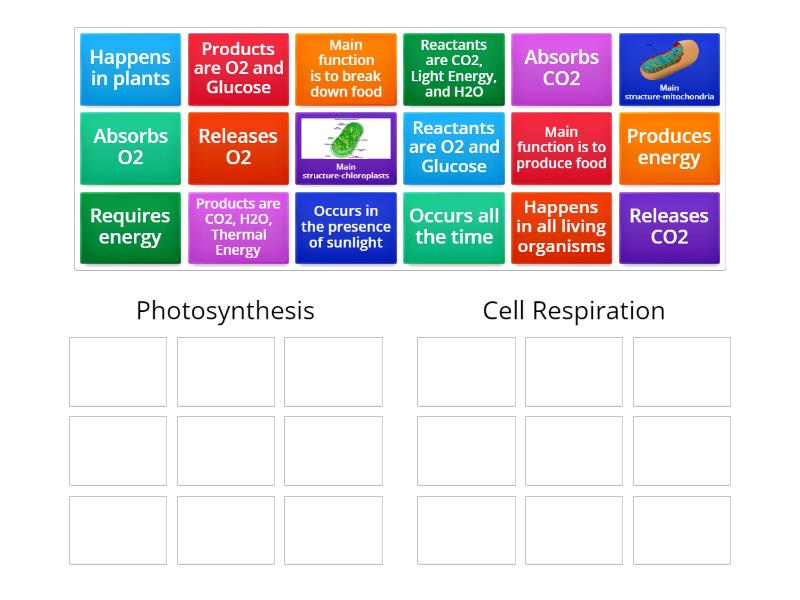The image size is (800, 600).
Task: Click the first empty box under Cell Respiration
Action: tap(466, 371)
